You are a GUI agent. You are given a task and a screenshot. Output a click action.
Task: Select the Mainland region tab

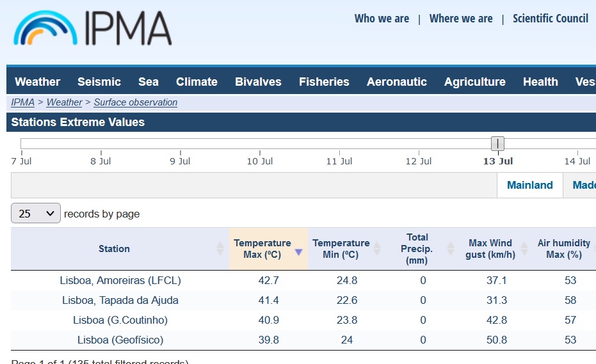[529, 186]
